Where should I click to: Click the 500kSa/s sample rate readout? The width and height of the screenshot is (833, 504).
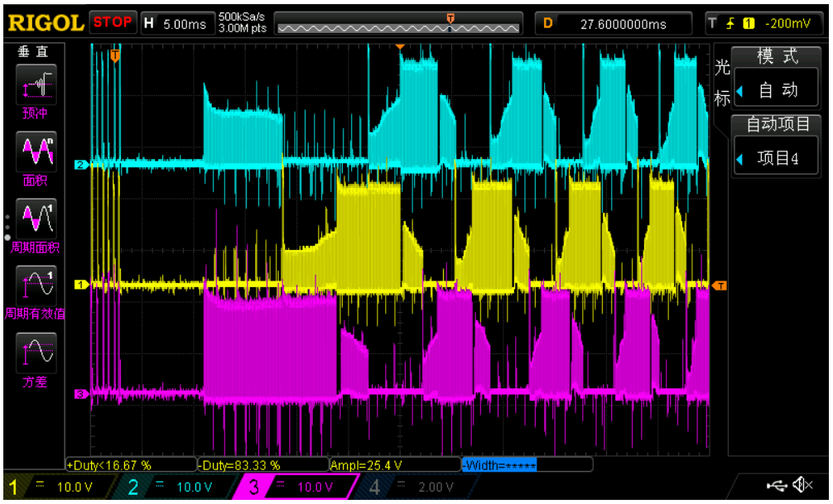click(241, 17)
